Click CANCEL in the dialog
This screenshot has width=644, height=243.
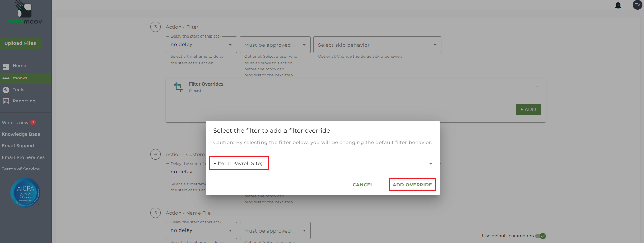(x=363, y=185)
